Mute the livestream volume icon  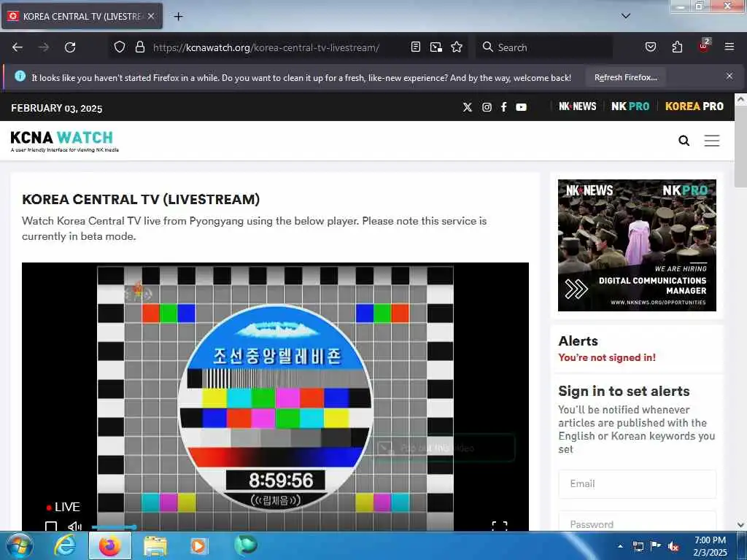pyautogui.click(x=74, y=526)
